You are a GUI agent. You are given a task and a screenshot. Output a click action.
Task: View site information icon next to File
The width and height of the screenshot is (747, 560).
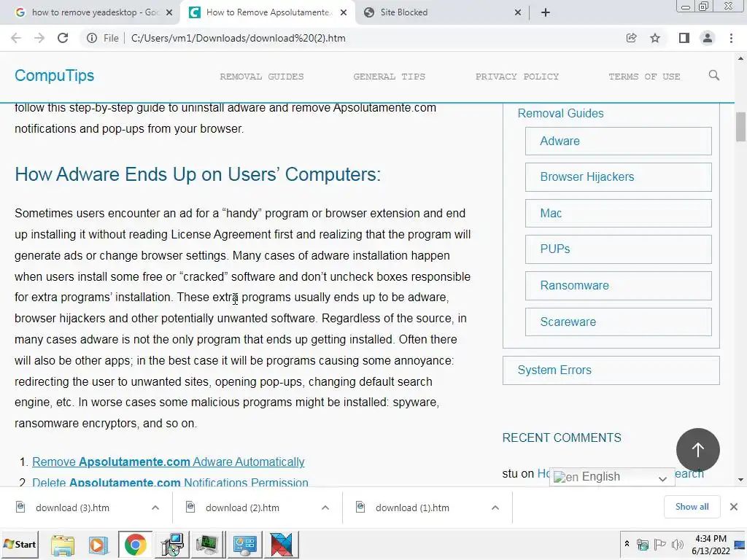[x=92, y=38]
